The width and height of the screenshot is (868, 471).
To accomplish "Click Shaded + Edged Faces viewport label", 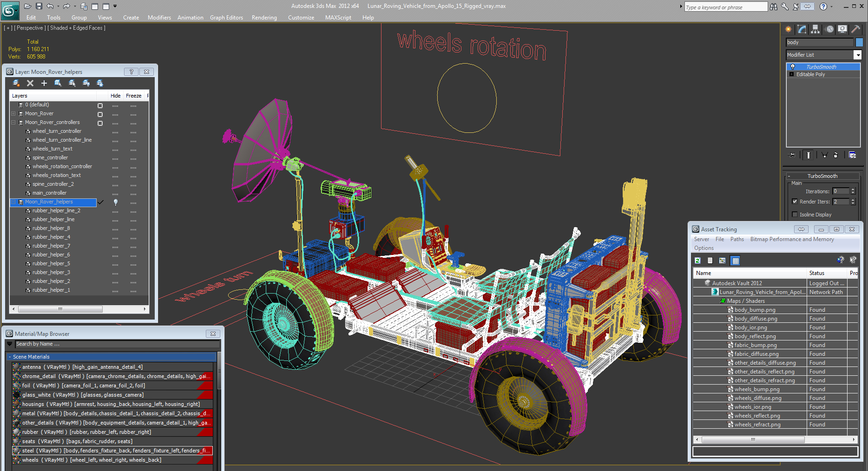I will tap(77, 28).
